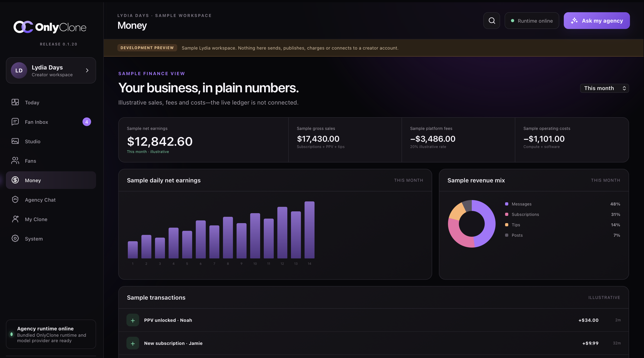644x358 pixels.
Task: Open System settings page
Action: 51,239
